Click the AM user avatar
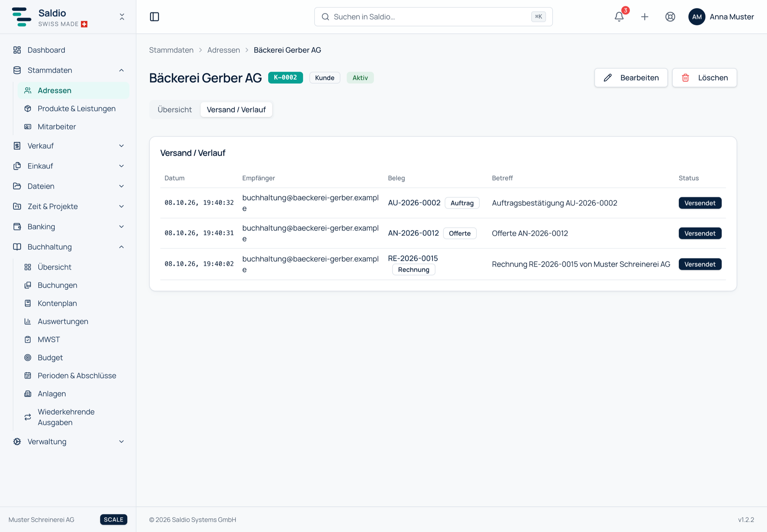The image size is (767, 532). point(697,17)
